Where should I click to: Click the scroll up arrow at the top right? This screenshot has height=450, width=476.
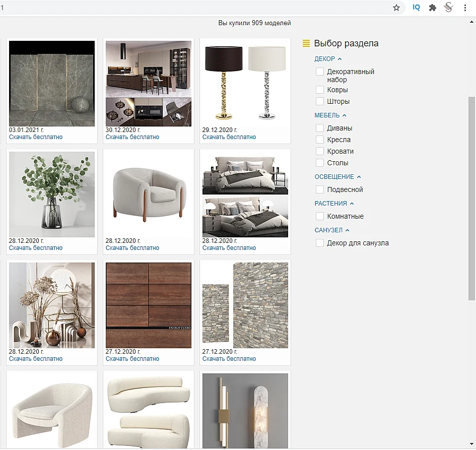[x=471, y=22]
